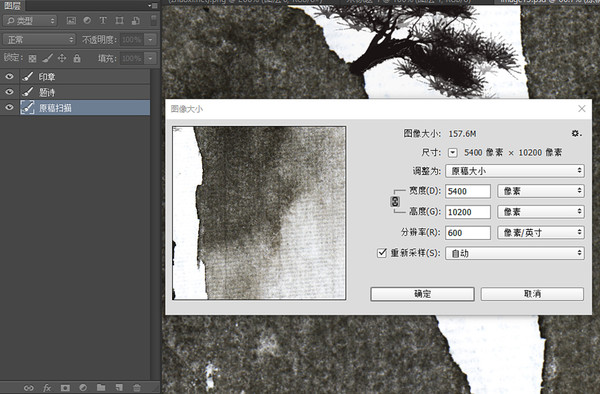Uncheck the 重新采样 checkbox
Screen dimensions: 600x394
click(382, 253)
